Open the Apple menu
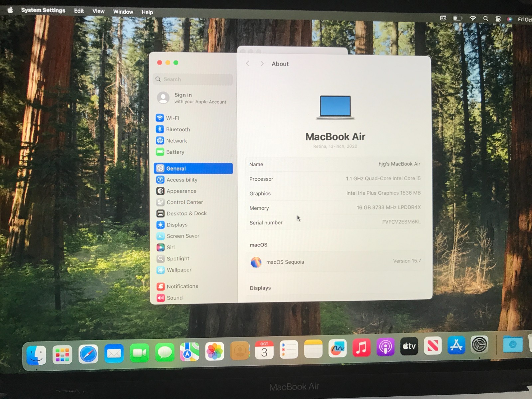 (10, 10)
